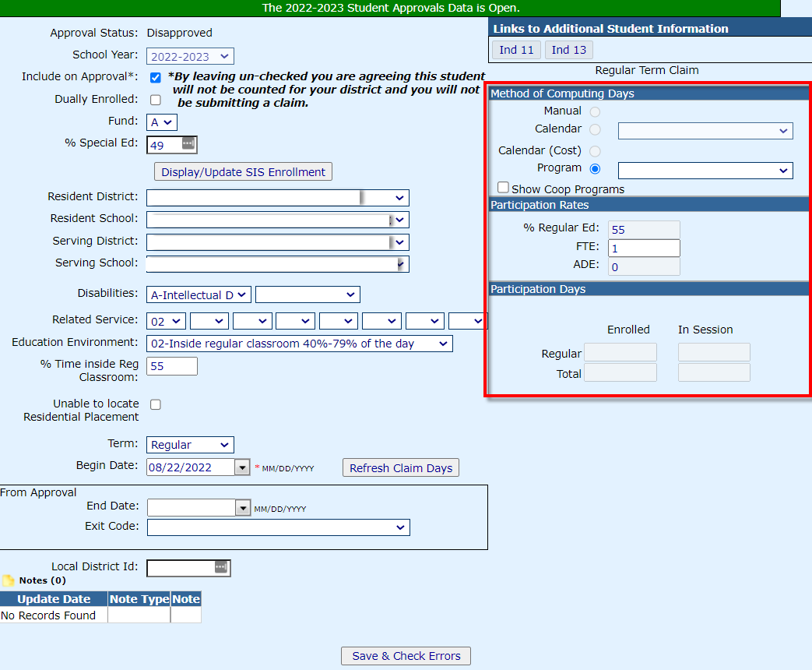812x670 pixels.
Task: Open the second empty Disabilities dropdown
Action: click(x=308, y=294)
